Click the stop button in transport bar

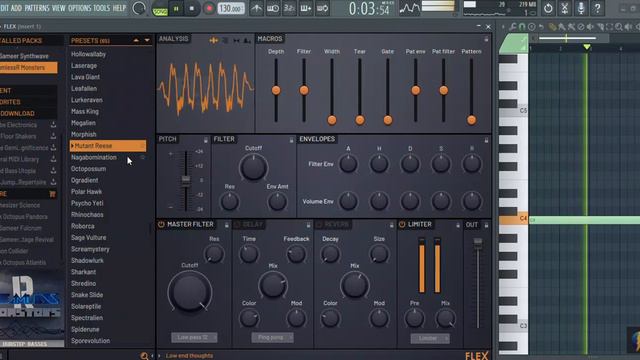(192, 9)
